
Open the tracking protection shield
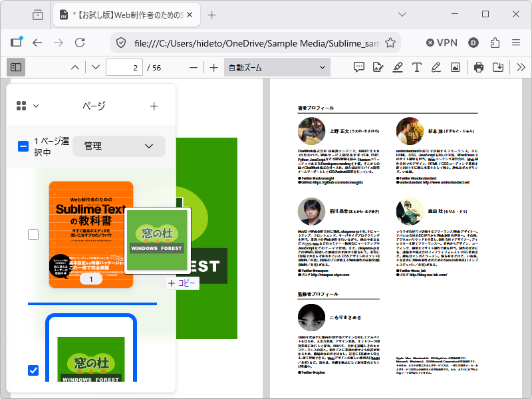pyautogui.click(x=121, y=43)
